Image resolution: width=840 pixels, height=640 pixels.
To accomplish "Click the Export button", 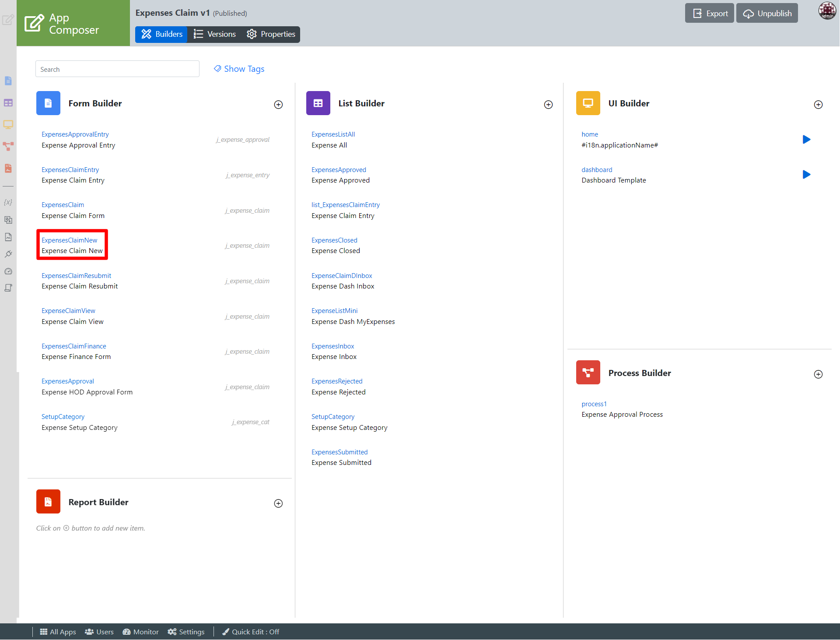I will point(710,14).
